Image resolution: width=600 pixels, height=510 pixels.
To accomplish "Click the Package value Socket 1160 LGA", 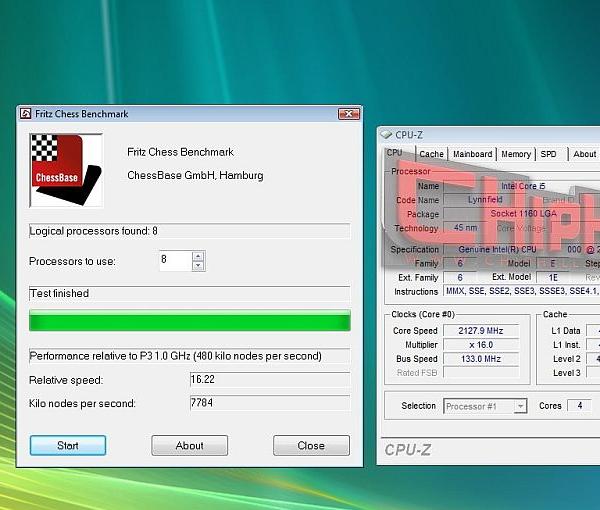I will click(x=523, y=214).
